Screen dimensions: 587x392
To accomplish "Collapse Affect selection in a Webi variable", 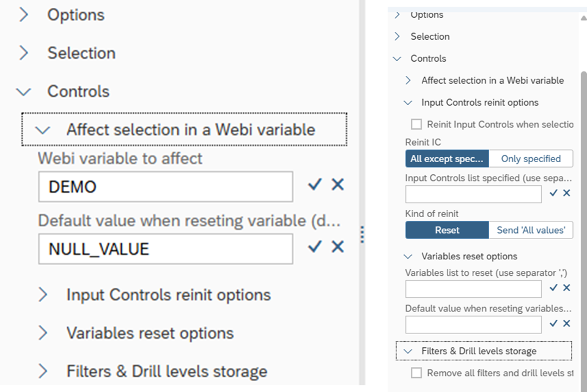I will (42, 130).
